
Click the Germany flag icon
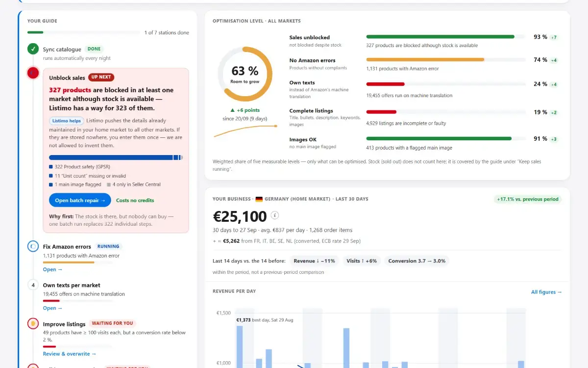tap(259, 199)
